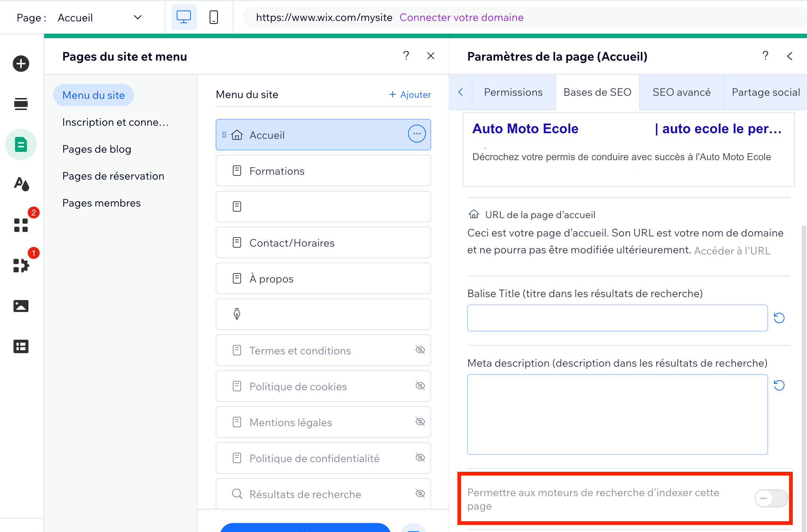
Task: Select the Contact/Horaires page
Action: tap(323, 242)
